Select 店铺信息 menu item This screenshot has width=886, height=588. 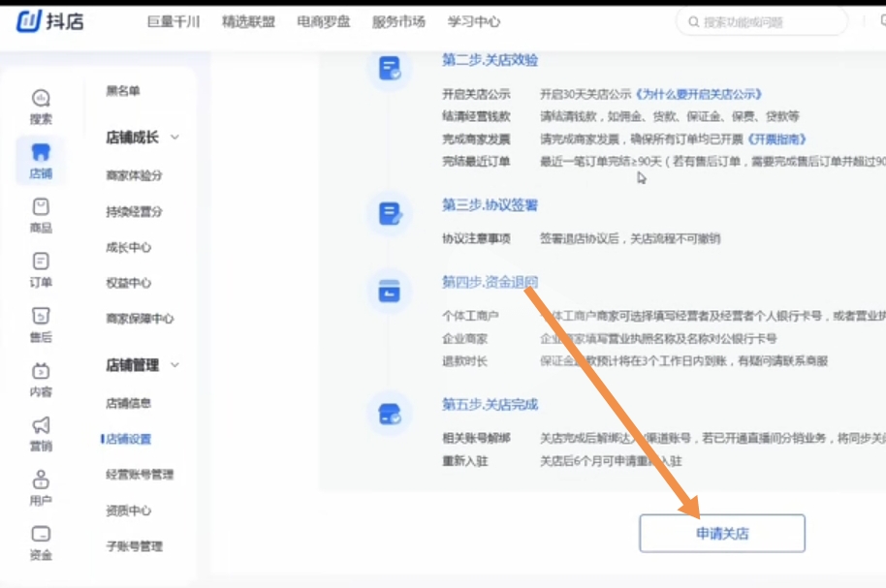point(128,403)
